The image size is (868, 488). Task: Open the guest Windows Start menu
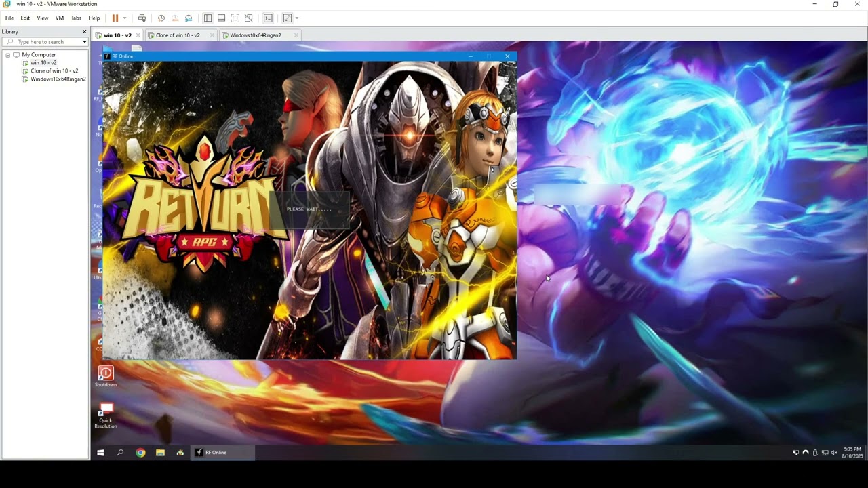tap(100, 453)
